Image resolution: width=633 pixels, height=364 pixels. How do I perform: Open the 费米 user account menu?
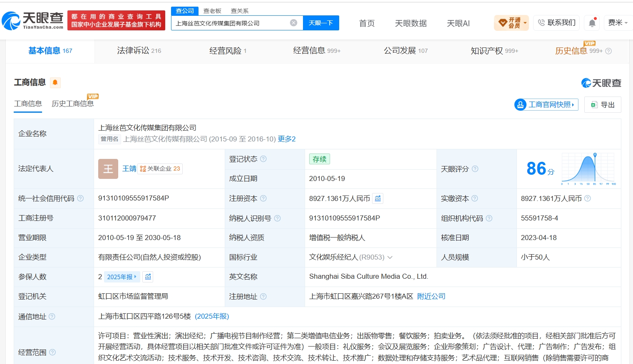(x=618, y=22)
